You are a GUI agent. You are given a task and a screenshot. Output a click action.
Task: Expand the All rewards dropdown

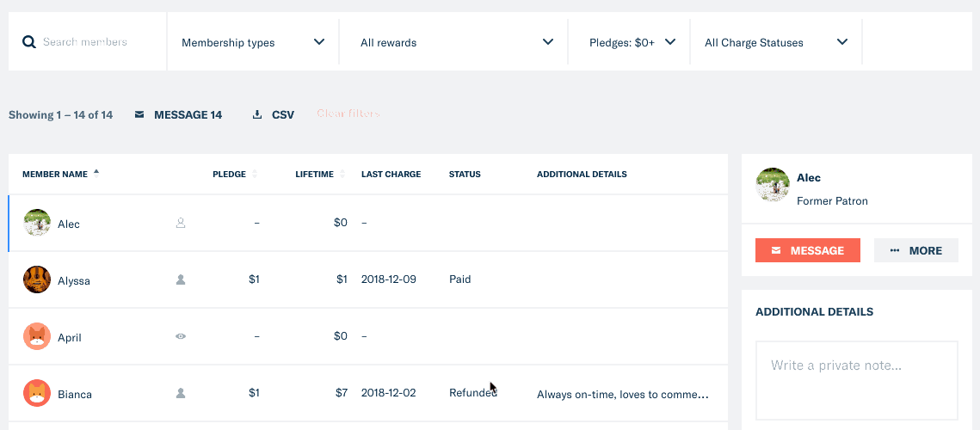pos(453,42)
